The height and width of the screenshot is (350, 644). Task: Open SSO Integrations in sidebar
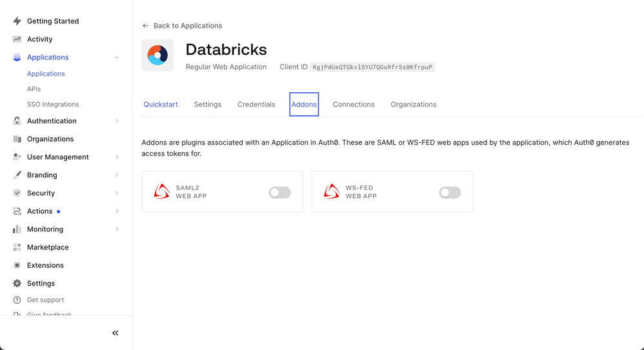pyautogui.click(x=53, y=104)
